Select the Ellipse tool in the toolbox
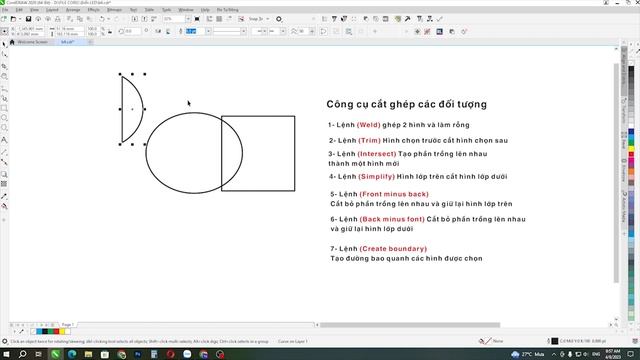The height and width of the screenshot is (360, 640). [x=4, y=118]
